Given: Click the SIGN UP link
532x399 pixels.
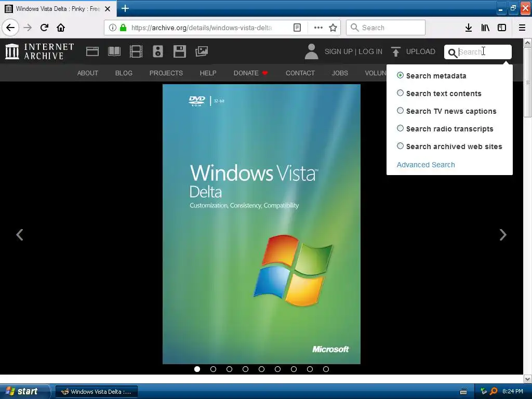Looking at the screenshot, I should [339, 51].
